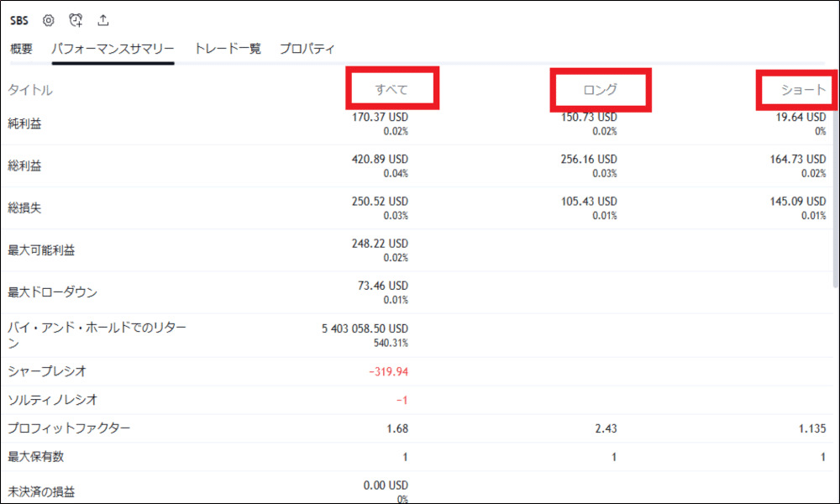
Task: Click the 総損失 row label
Action: pos(24,207)
